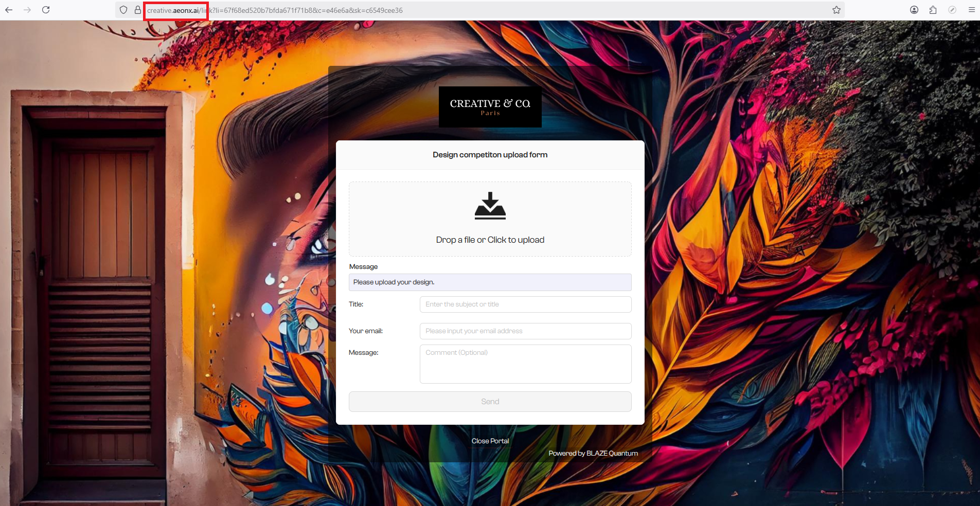Click the download tray upload icon

[x=490, y=206]
